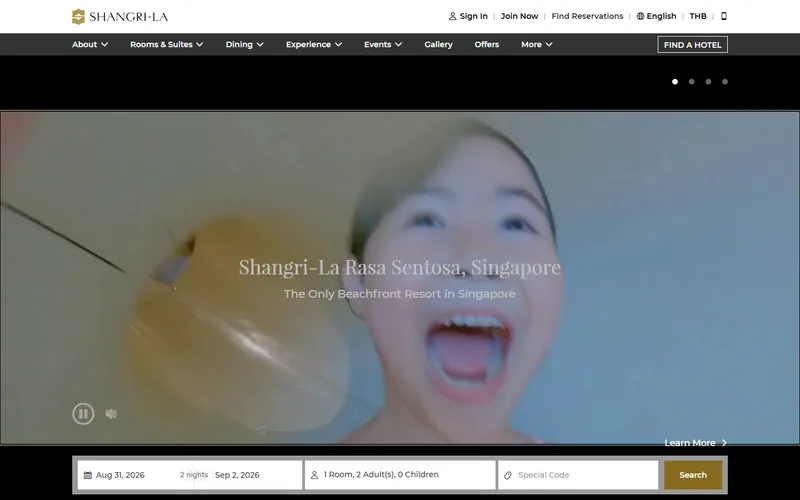Focus the Special Code field
This screenshot has height=500, width=800.
(x=579, y=475)
